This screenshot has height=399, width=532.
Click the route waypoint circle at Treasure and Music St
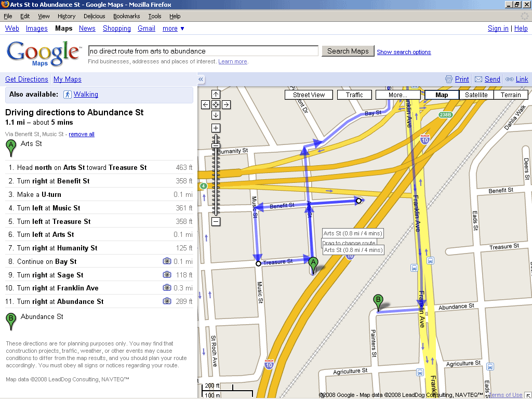click(258, 263)
